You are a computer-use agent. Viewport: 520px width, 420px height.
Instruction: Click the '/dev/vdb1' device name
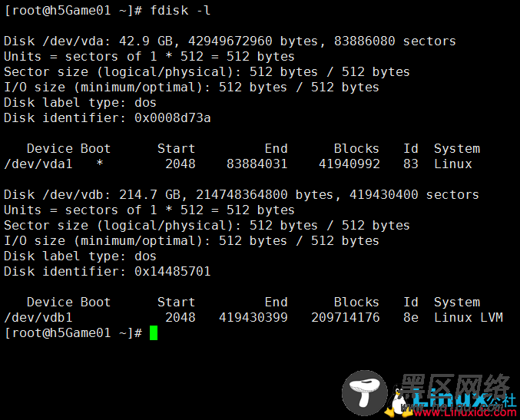point(38,318)
